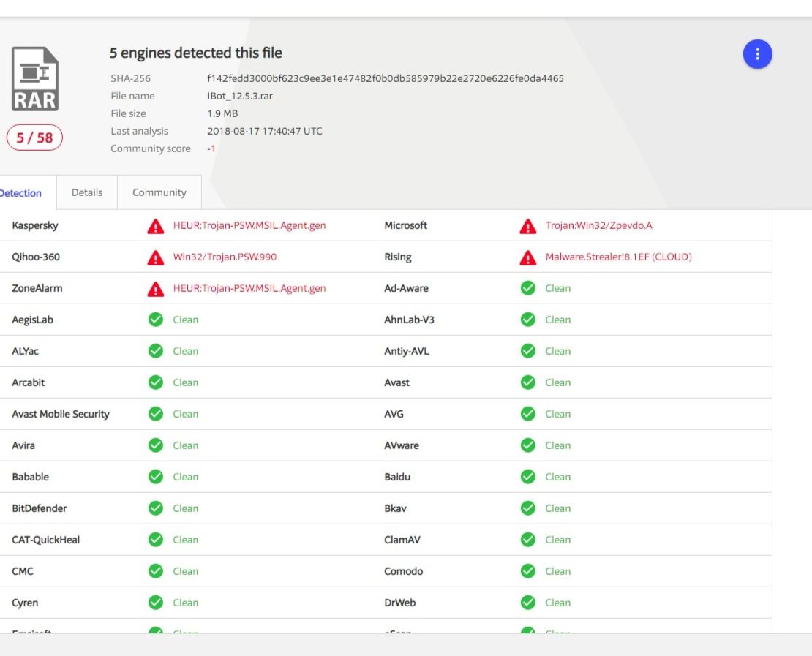Select the SHA-256 hash value

pos(386,78)
